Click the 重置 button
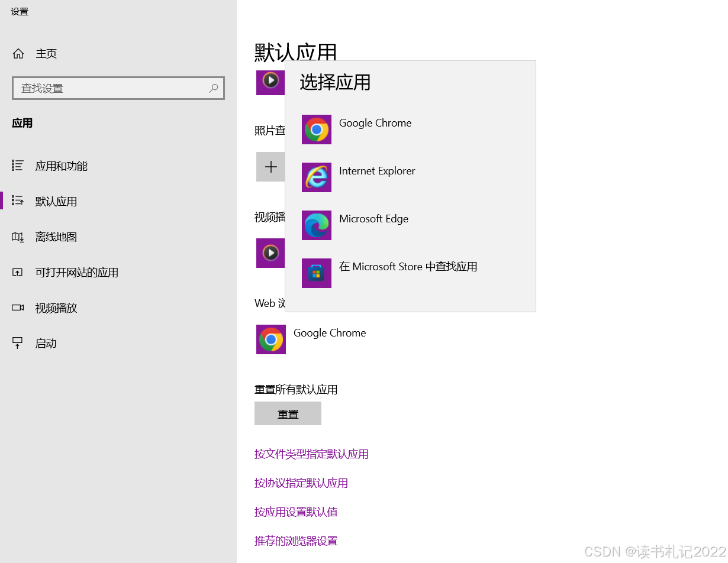The image size is (728, 563). tap(288, 413)
